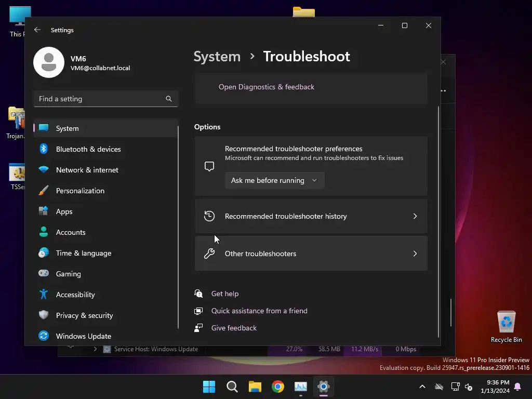Image resolution: width=532 pixels, height=399 pixels.
Task: Open Accounts settings category
Action: (106, 232)
